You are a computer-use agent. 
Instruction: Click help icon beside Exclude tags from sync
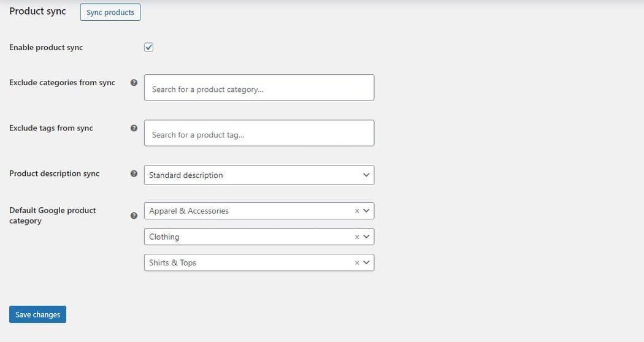[134, 129]
